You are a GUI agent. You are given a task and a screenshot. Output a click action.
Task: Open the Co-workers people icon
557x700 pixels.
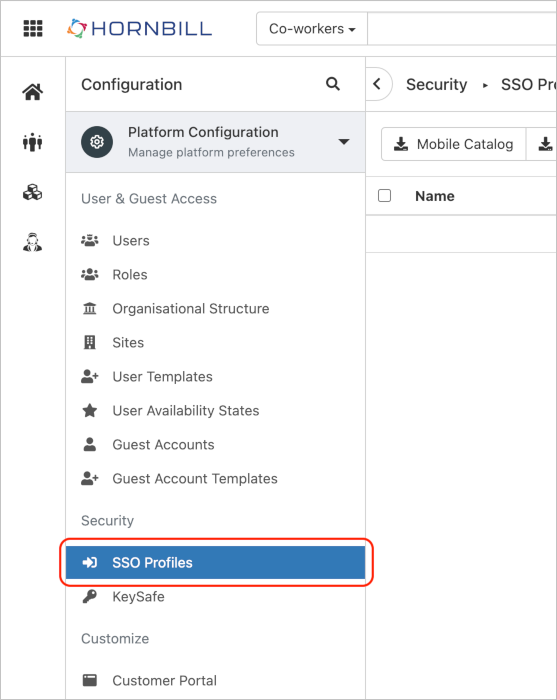(33, 142)
